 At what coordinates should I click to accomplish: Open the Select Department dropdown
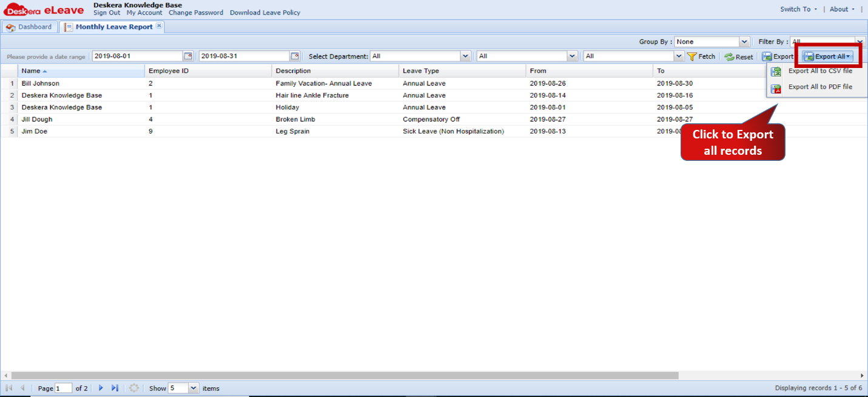(465, 56)
